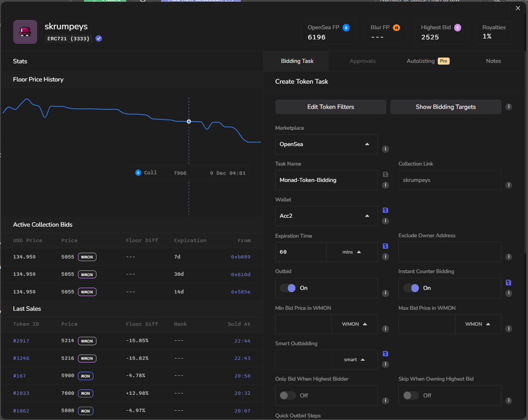Click info icon next to Show Bidding Targets
Viewport: 528px width, 420px height.
[x=509, y=107]
